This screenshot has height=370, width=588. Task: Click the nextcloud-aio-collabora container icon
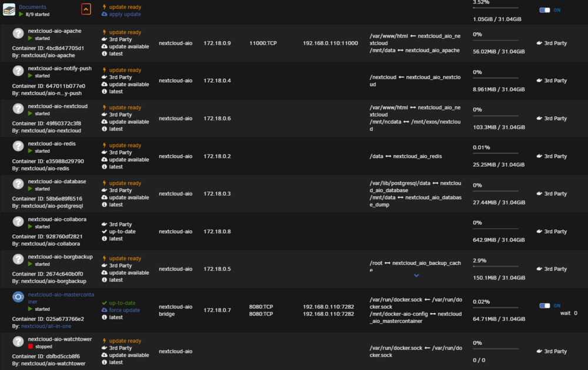[x=18, y=221]
